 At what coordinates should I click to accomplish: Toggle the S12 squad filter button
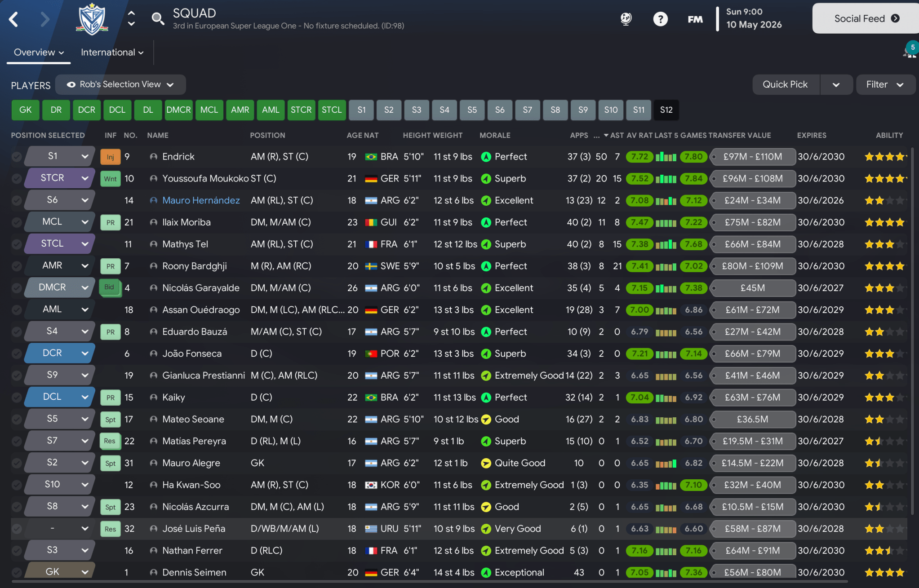[666, 110]
